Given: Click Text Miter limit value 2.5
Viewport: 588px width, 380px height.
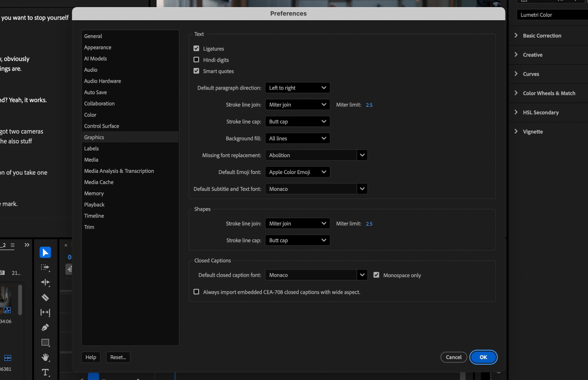Looking at the screenshot, I should [369, 105].
